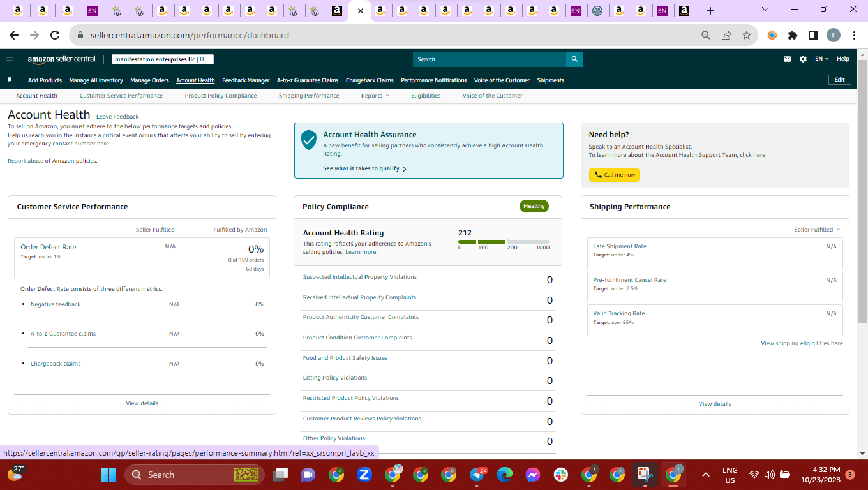
Task: Click the Edit button in the navigation bar
Action: pyautogui.click(x=839, y=80)
